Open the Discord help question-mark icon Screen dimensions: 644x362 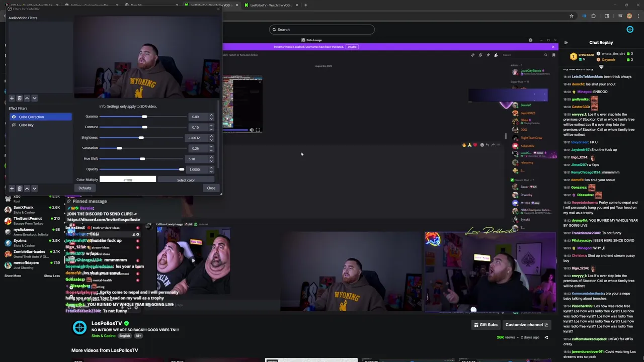pos(530,40)
